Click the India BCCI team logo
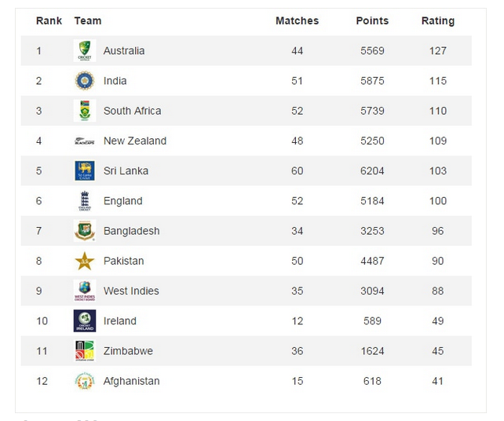 (84, 81)
